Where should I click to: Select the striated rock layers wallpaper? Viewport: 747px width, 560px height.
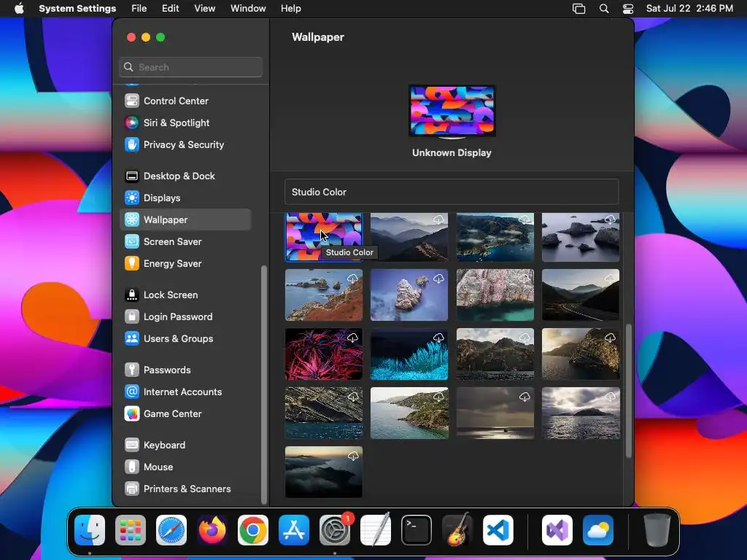click(x=323, y=413)
